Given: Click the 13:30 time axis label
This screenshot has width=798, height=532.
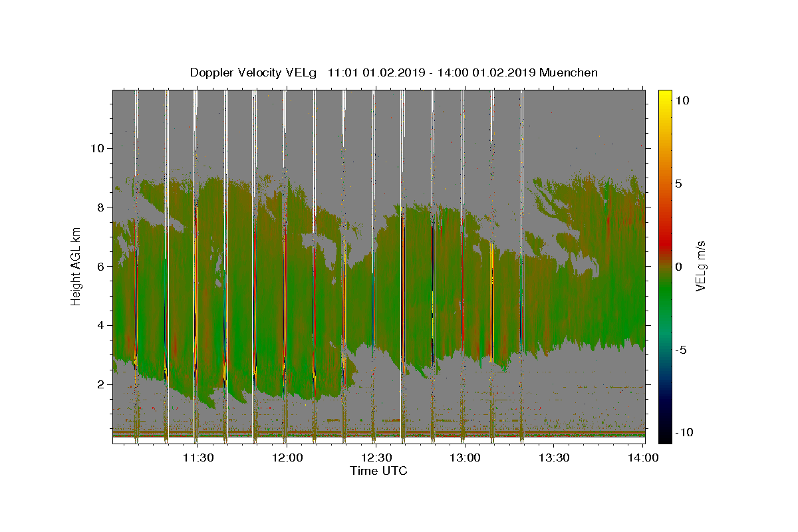Looking at the screenshot, I should coord(554,458).
